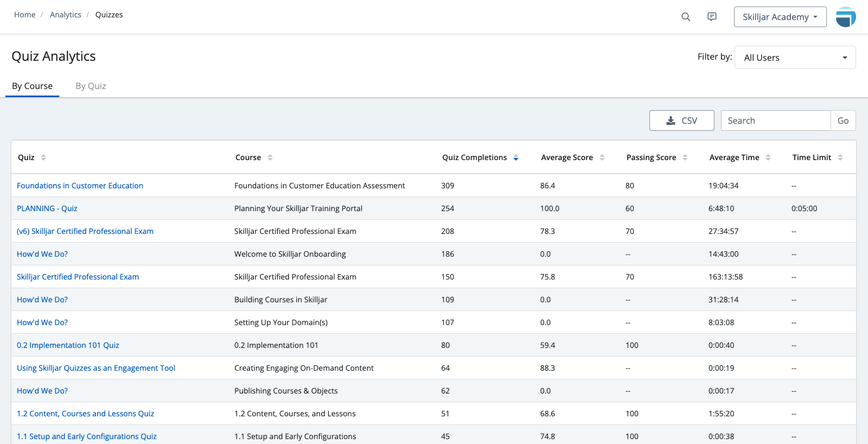Select the 86.4 average score value
868x444 pixels.
(x=547, y=186)
